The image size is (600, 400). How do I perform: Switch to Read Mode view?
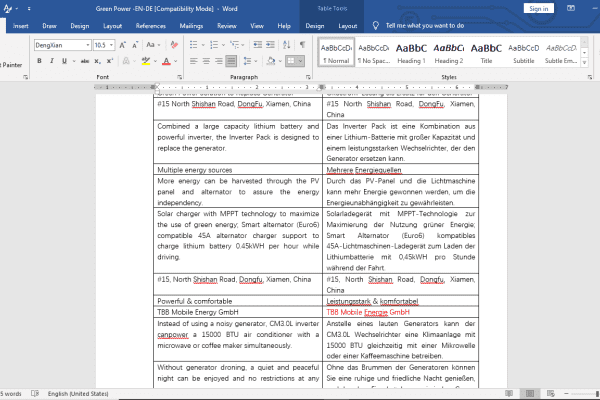[509, 393]
